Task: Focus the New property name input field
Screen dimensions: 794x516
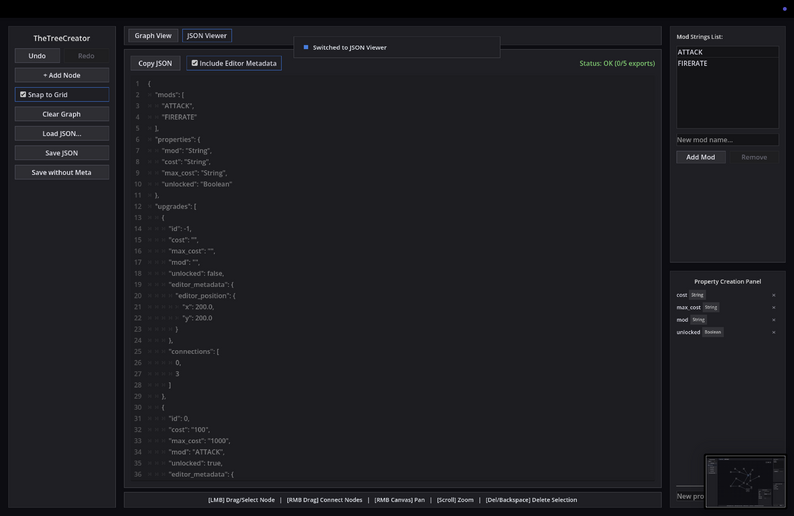Action: (x=691, y=496)
